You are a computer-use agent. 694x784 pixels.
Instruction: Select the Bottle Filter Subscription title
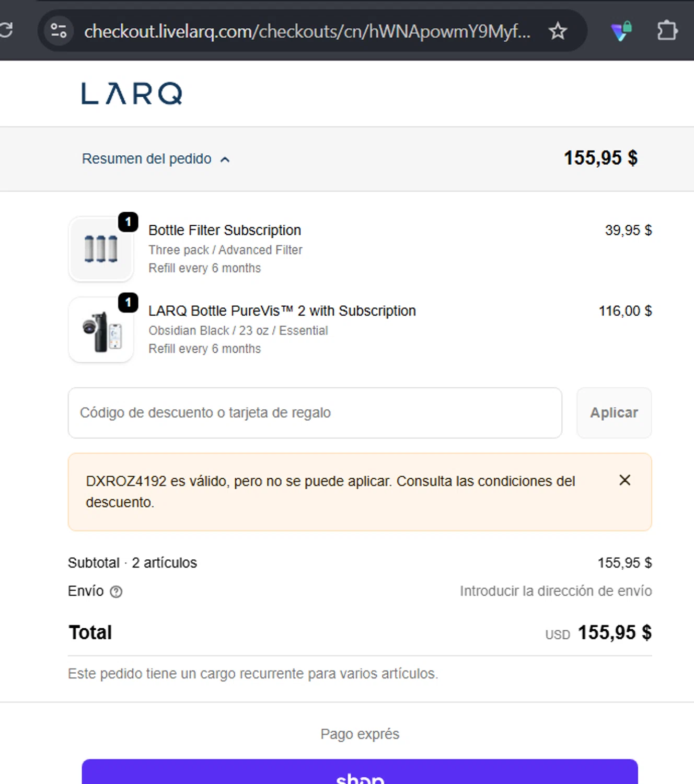coord(225,230)
